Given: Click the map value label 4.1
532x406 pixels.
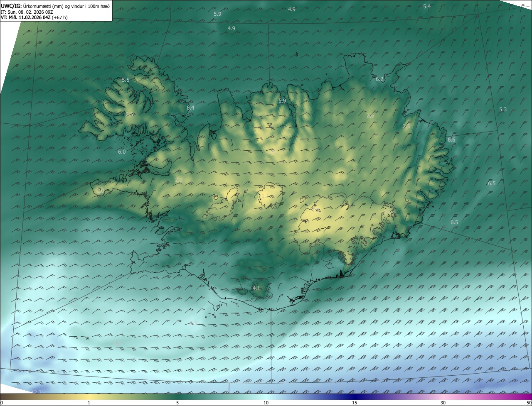Looking at the screenshot, I should pos(256,288).
